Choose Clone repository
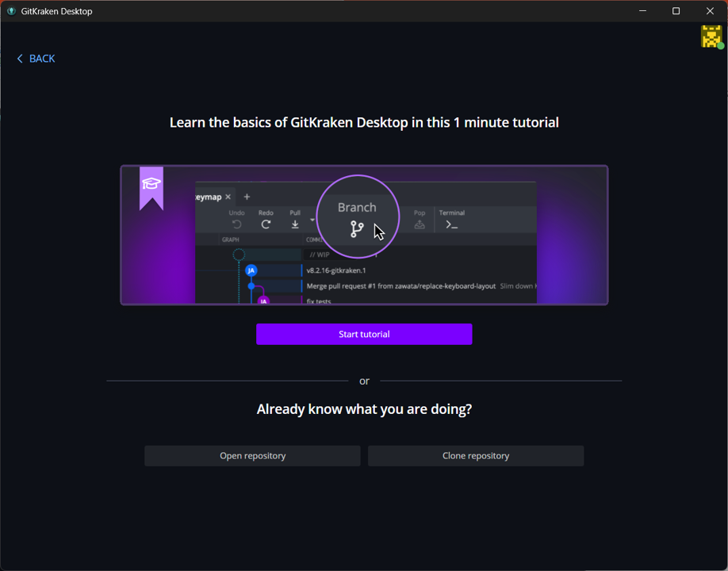728x571 pixels. tap(476, 456)
